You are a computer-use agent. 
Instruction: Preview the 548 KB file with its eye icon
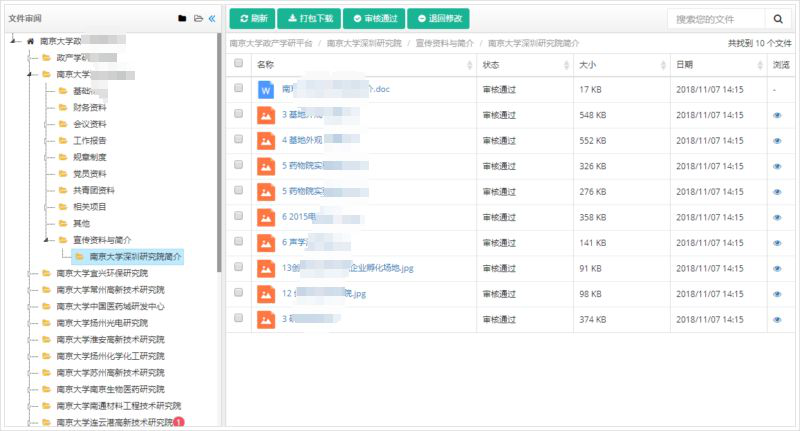pos(777,115)
